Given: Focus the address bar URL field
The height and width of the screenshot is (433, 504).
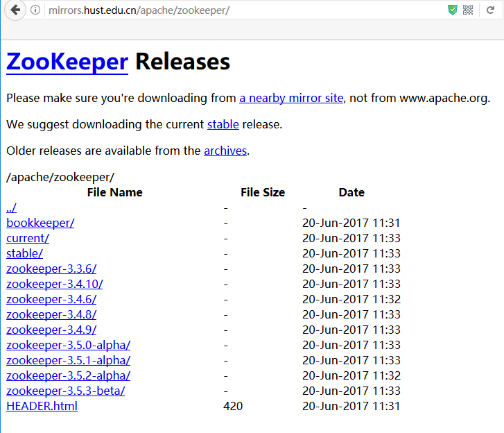Looking at the screenshot, I should click(244, 10).
